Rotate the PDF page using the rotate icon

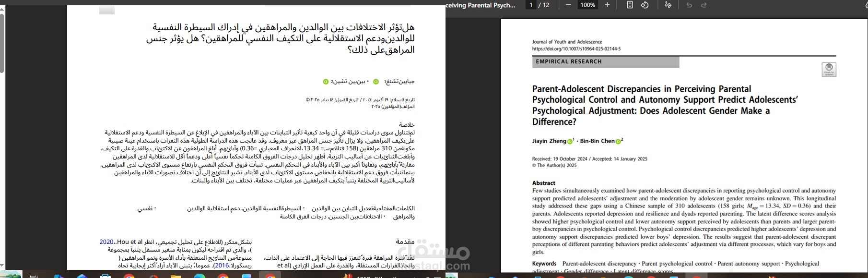[645, 5]
